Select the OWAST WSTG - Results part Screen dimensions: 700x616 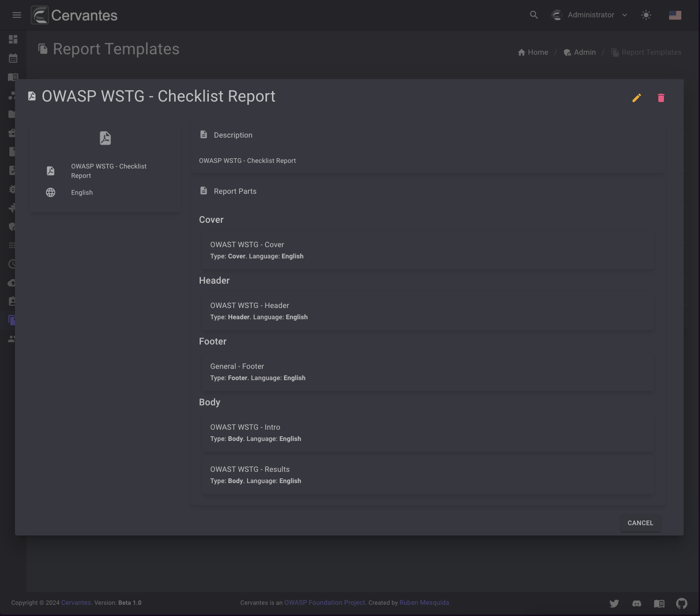click(428, 475)
